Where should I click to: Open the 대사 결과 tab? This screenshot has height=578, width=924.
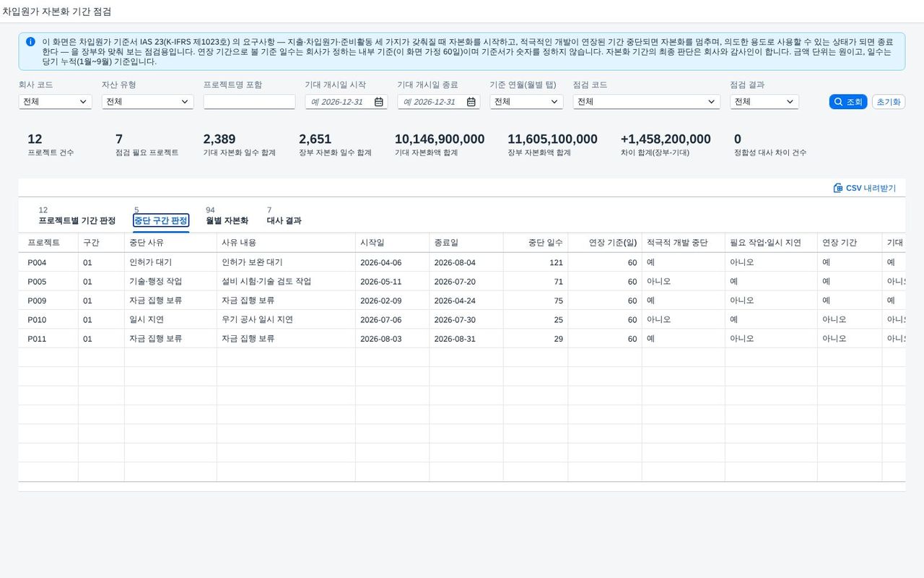[284, 220]
